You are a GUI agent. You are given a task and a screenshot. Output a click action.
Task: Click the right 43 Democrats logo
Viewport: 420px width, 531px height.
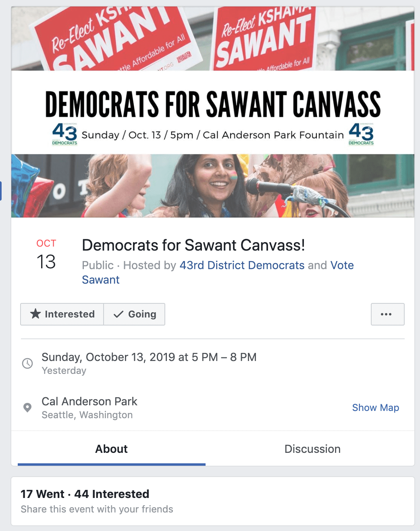361,134
